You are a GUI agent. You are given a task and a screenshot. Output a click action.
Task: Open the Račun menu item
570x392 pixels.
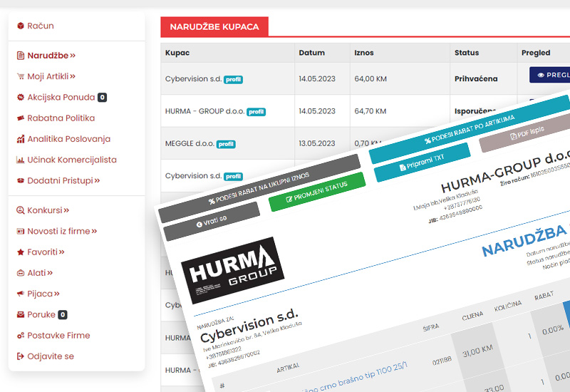pyautogui.click(x=41, y=26)
